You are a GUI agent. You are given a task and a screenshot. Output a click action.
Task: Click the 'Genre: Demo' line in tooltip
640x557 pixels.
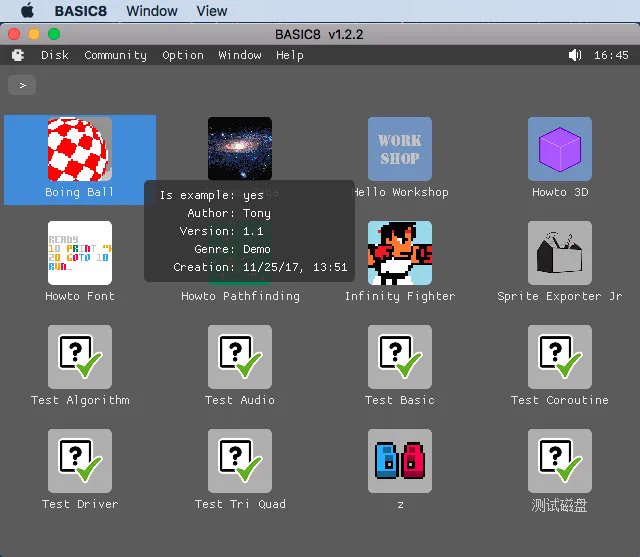coord(232,249)
